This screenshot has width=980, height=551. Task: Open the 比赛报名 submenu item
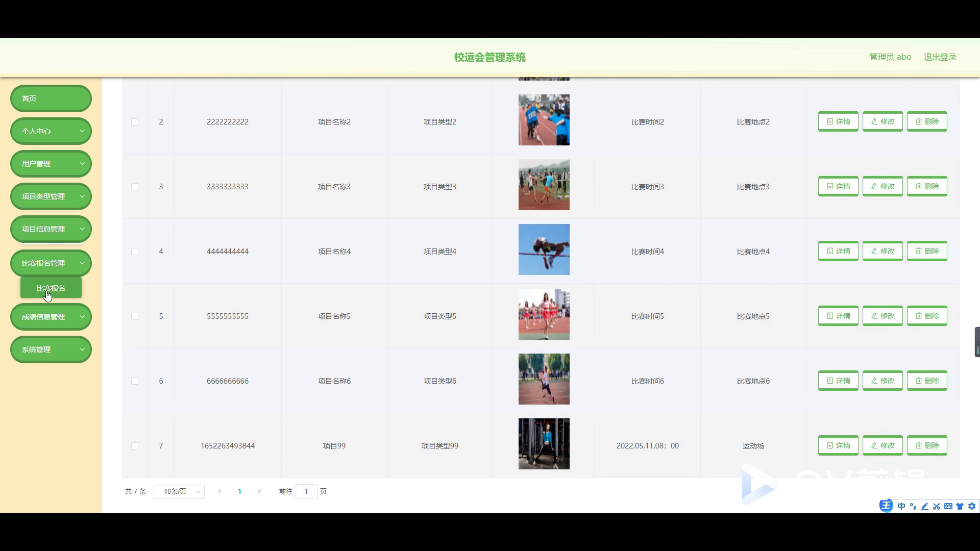(51, 288)
